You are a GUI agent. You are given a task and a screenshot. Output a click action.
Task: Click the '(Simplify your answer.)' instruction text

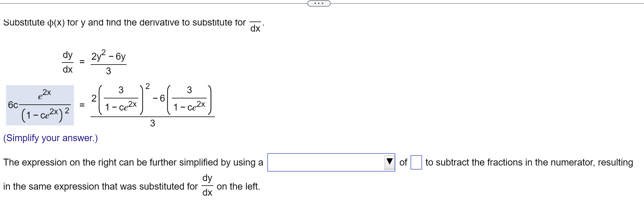[x=50, y=138]
